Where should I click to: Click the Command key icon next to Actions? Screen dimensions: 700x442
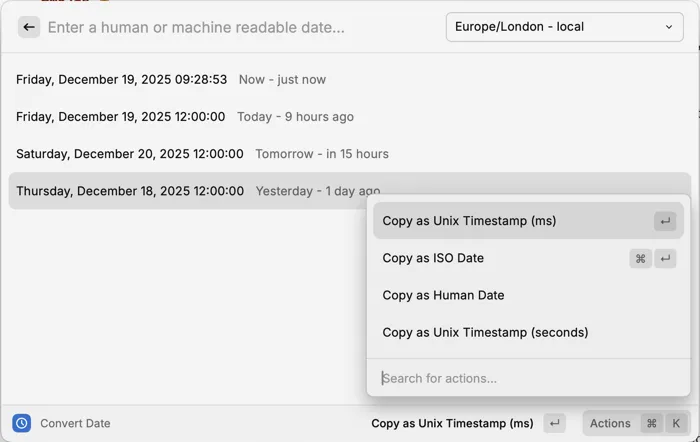(x=651, y=423)
